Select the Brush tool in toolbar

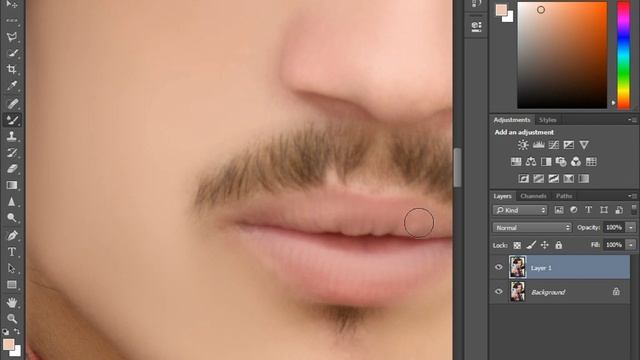click(12, 120)
